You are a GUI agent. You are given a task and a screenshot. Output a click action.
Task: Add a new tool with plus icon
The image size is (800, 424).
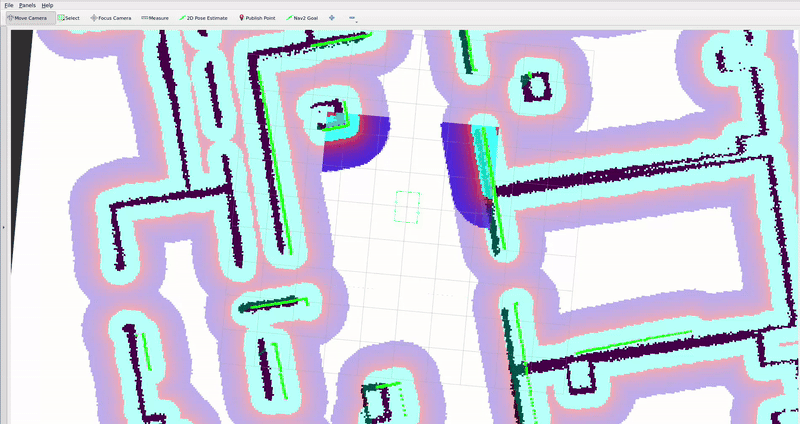(331, 18)
